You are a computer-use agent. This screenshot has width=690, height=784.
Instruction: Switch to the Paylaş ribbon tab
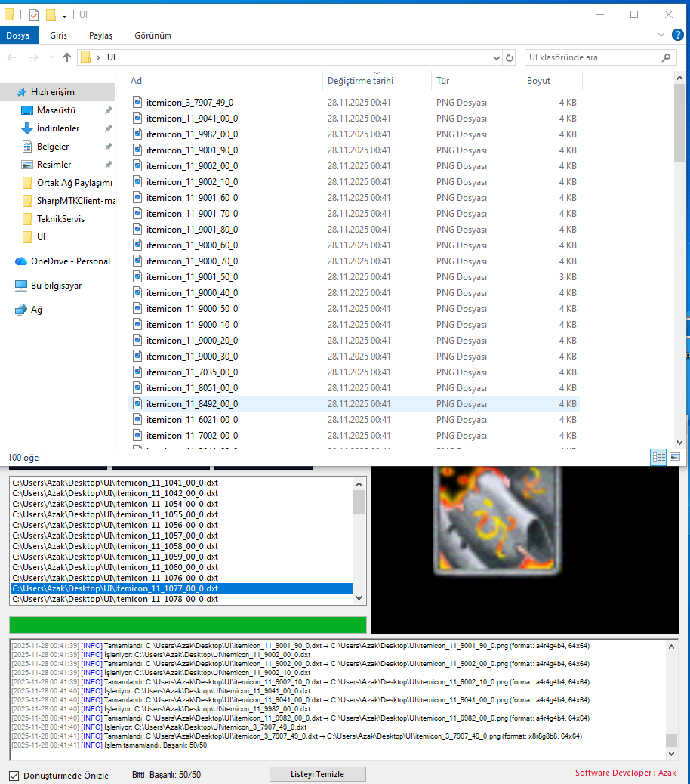coord(100,35)
